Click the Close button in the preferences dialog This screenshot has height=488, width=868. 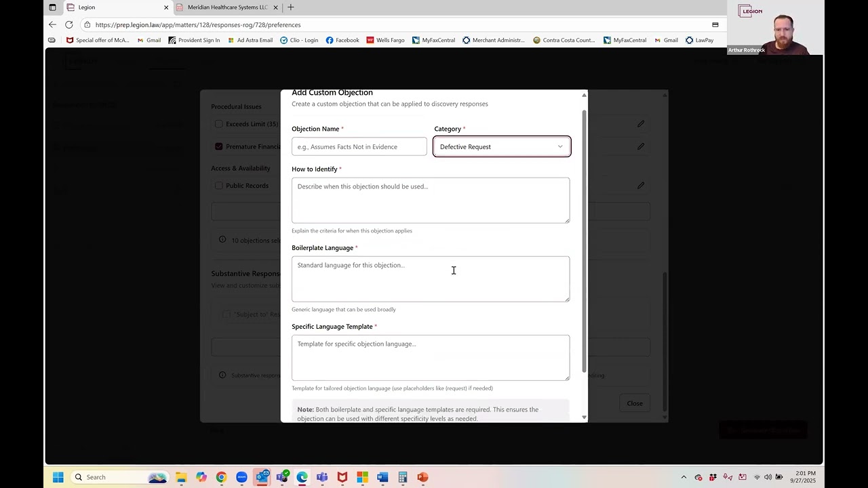(x=635, y=403)
